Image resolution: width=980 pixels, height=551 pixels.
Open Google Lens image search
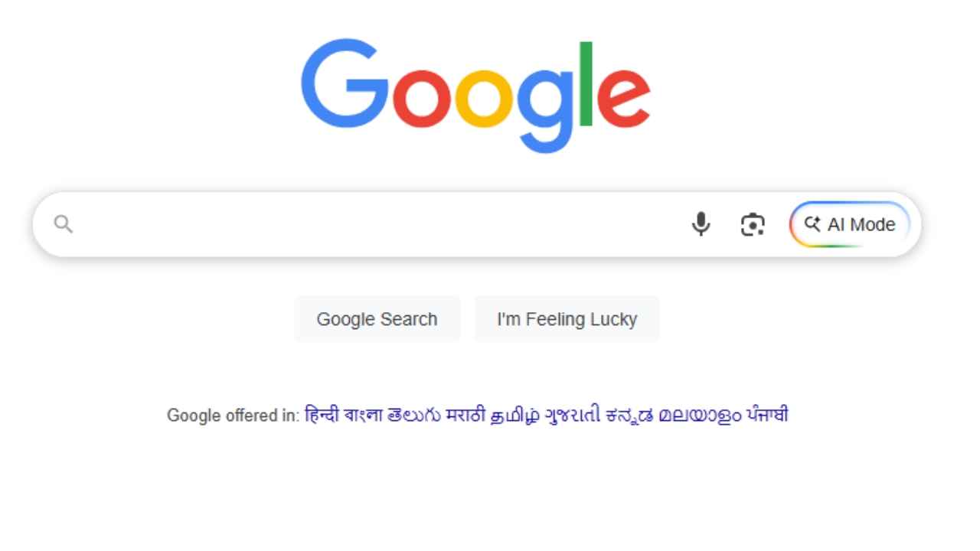click(753, 224)
